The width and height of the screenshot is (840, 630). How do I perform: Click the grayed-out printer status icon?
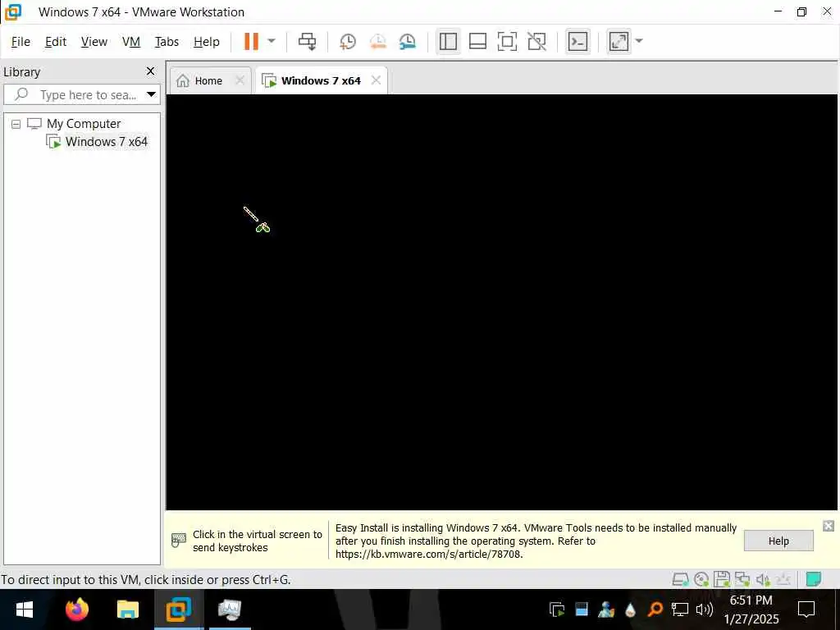(783, 579)
